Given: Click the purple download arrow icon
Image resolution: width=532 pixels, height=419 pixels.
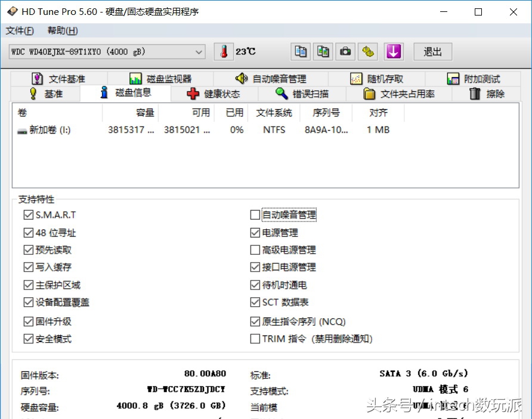Looking at the screenshot, I should pyautogui.click(x=394, y=52).
